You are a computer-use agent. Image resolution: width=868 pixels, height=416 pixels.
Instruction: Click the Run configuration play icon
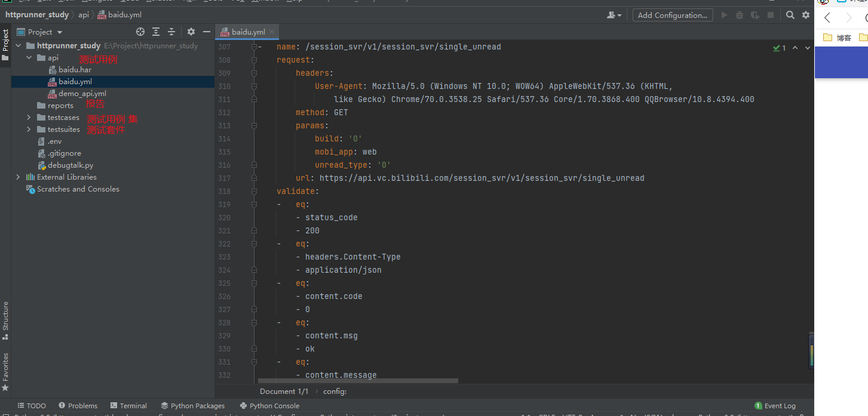724,15
